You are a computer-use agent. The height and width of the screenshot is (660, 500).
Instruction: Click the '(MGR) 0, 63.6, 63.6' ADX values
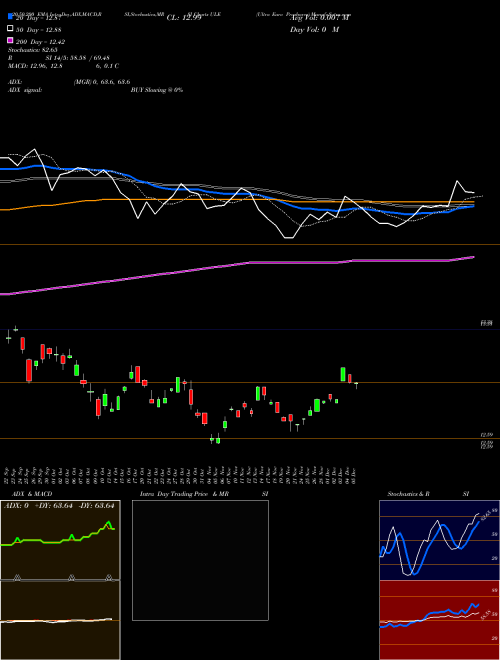coord(102,82)
